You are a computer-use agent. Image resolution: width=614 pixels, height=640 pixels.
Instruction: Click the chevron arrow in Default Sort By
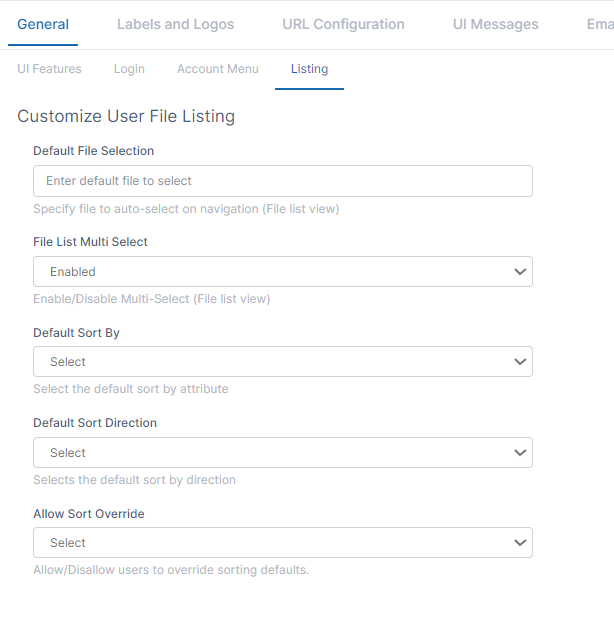pyautogui.click(x=519, y=362)
